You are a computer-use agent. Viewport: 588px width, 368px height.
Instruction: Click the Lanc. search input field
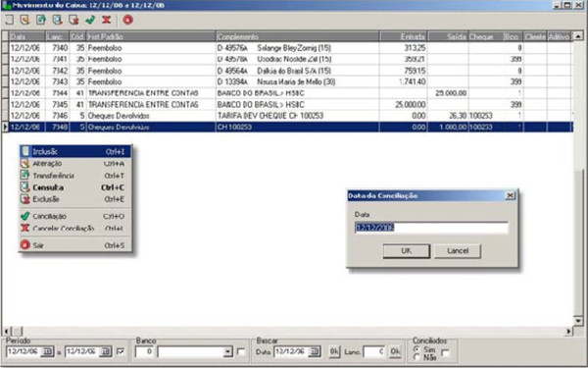click(374, 352)
